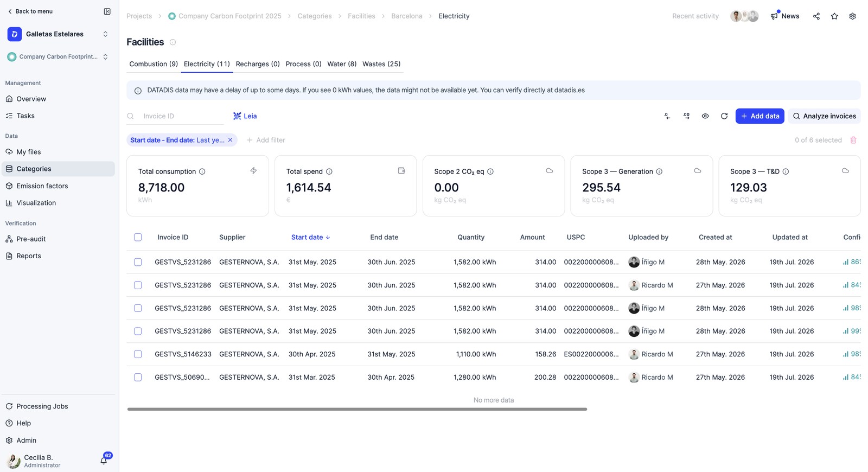This screenshot has width=868, height=472.
Task: Star this page as favorite
Action: (x=834, y=16)
